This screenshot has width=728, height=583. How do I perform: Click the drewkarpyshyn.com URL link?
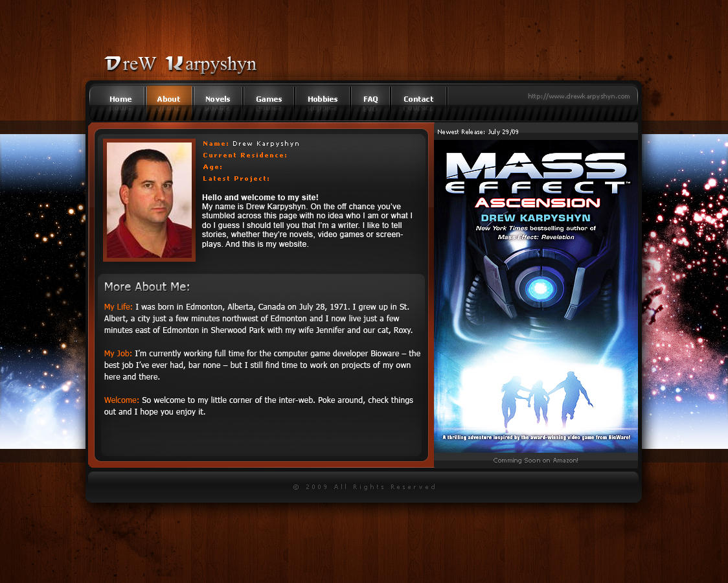[578, 96]
